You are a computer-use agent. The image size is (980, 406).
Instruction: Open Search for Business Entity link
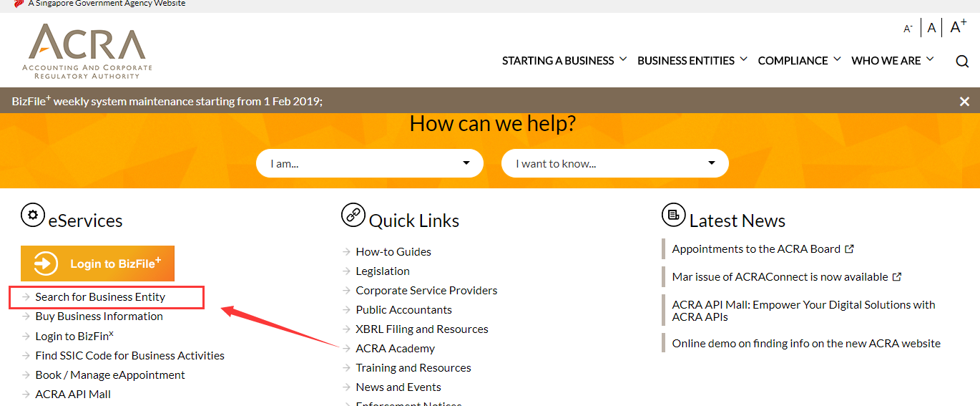pos(100,296)
